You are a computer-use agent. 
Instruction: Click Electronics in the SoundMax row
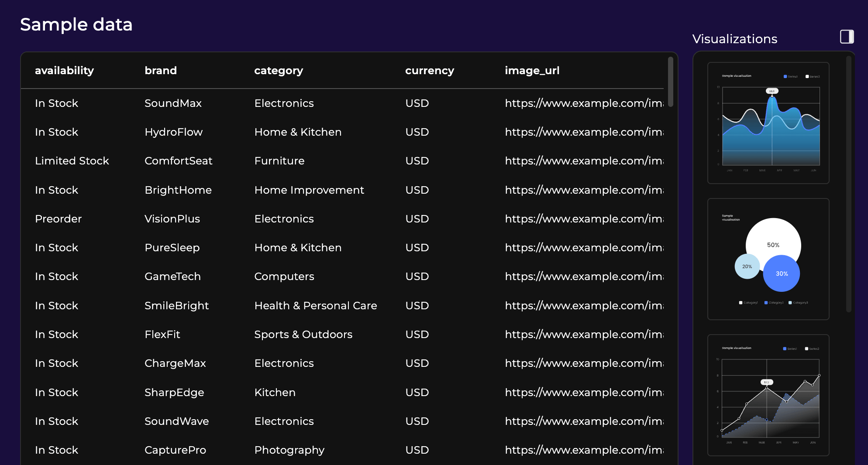284,103
